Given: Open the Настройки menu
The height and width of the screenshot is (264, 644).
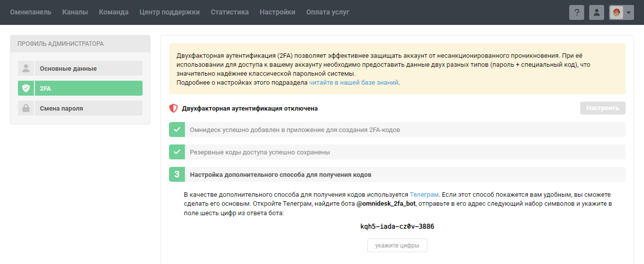Looking at the screenshot, I should click(x=277, y=12).
